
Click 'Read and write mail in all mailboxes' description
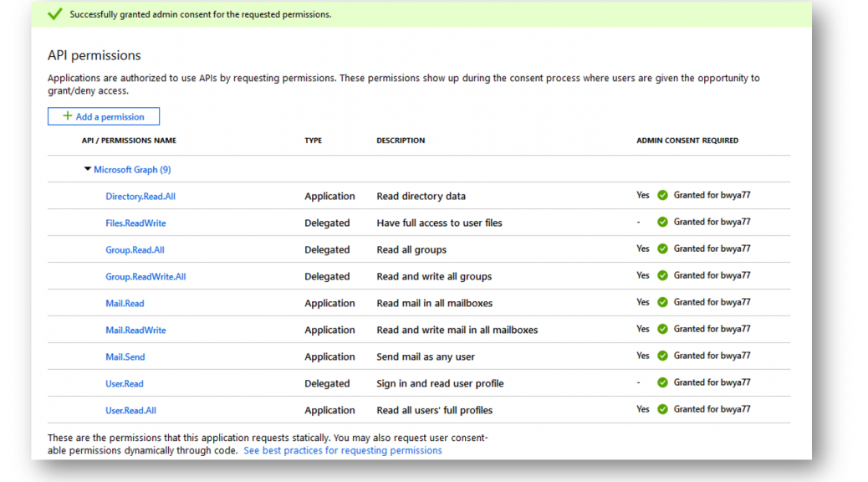coord(457,330)
